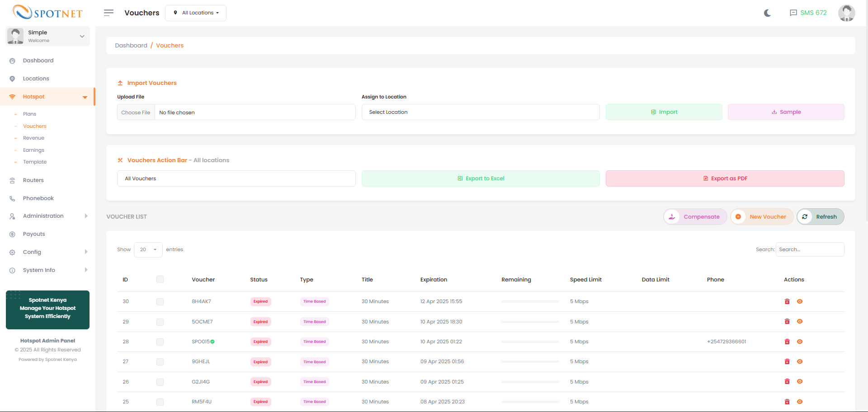View voucher 5OCME7 details eye icon
This screenshot has width=868, height=412.
800,322
